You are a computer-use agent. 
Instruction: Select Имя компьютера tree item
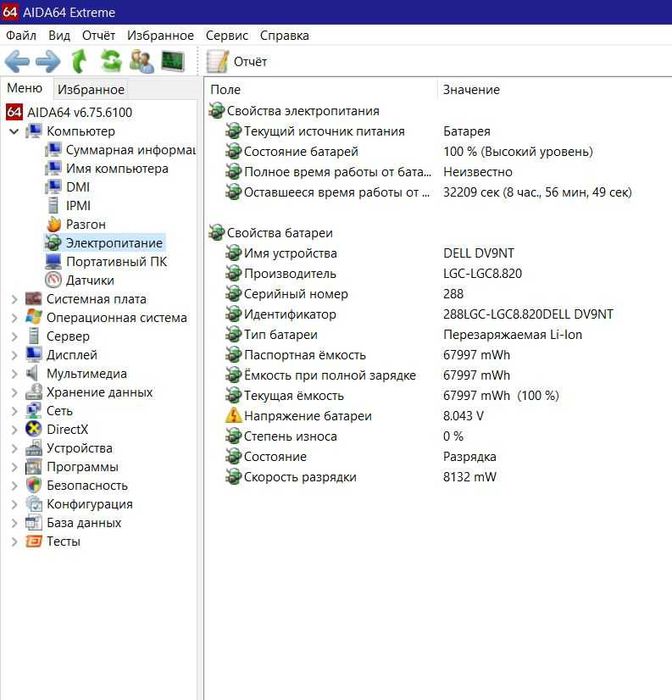[117, 168]
